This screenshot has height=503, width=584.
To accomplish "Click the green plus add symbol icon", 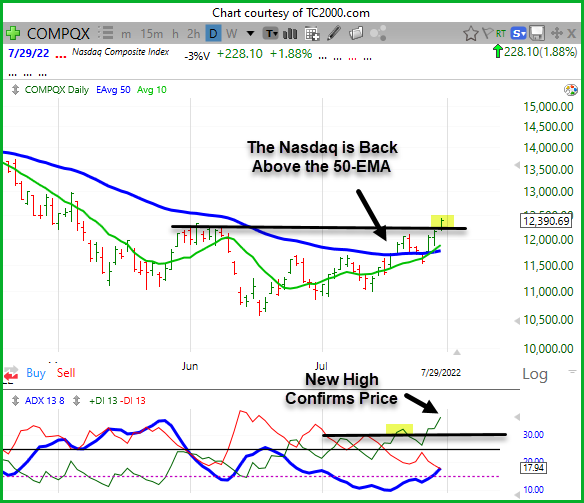I will pyautogui.click(x=13, y=34).
